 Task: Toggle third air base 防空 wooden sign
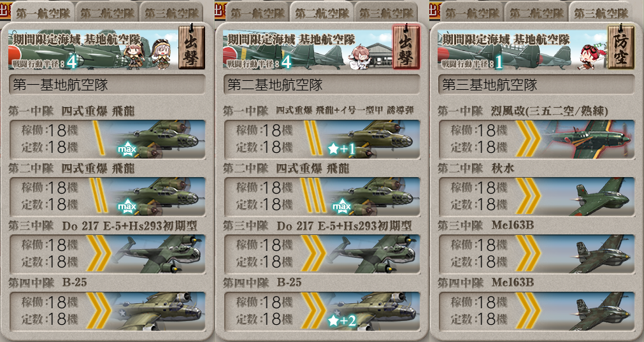tap(621, 47)
